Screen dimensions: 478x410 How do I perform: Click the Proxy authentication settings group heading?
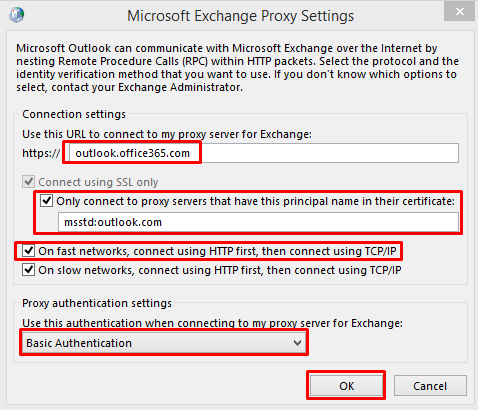[97, 303]
